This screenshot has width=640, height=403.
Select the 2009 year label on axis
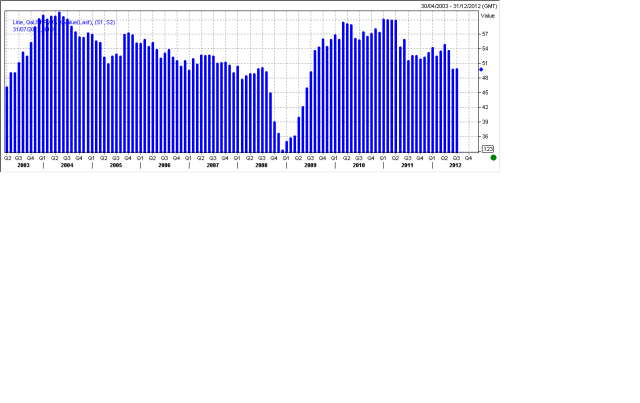tap(310, 165)
